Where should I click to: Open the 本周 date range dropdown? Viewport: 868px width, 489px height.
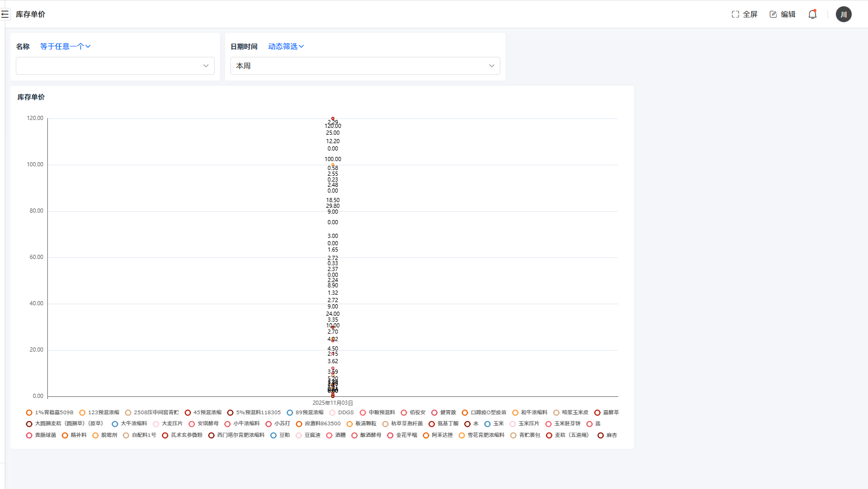click(x=365, y=66)
